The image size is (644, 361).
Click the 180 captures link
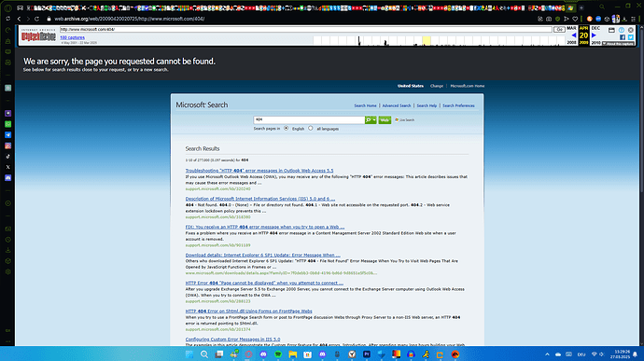[x=72, y=37]
